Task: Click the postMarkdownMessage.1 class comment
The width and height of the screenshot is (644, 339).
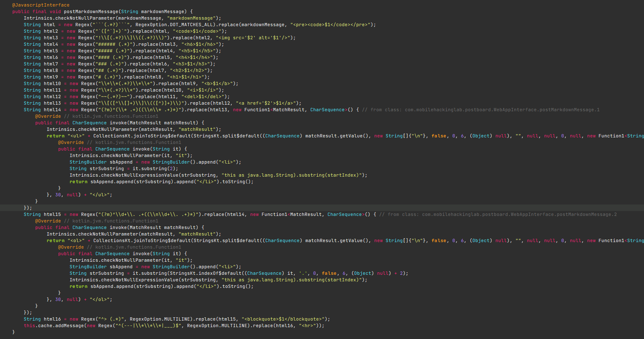Action: click(x=481, y=110)
